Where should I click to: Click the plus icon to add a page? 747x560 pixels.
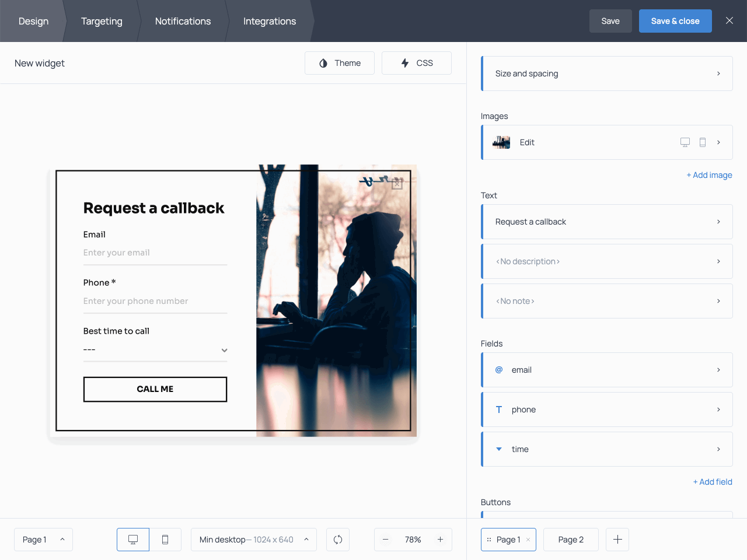click(x=617, y=540)
